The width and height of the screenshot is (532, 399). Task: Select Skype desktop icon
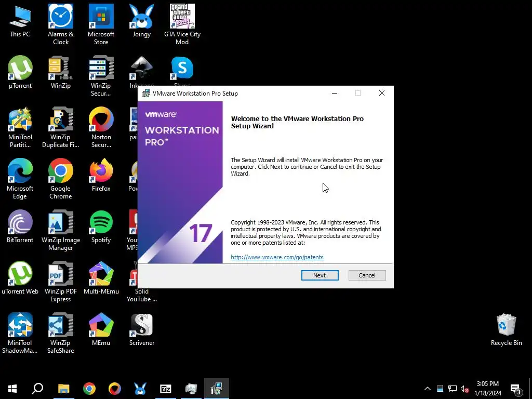coord(182,70)
